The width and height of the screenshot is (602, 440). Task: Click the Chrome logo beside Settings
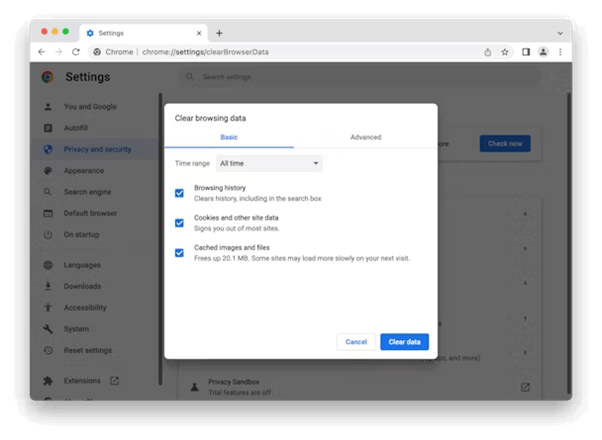point(48,77)
